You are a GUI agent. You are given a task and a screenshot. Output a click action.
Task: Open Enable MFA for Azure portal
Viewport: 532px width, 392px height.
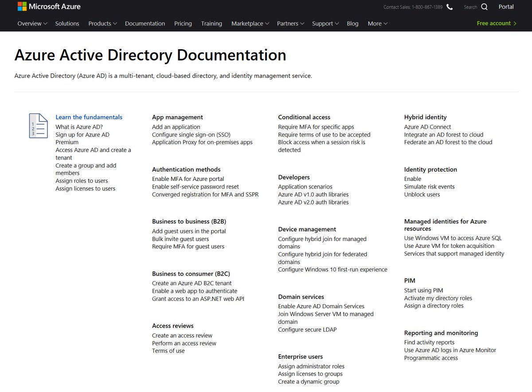(x=188, y=179)
